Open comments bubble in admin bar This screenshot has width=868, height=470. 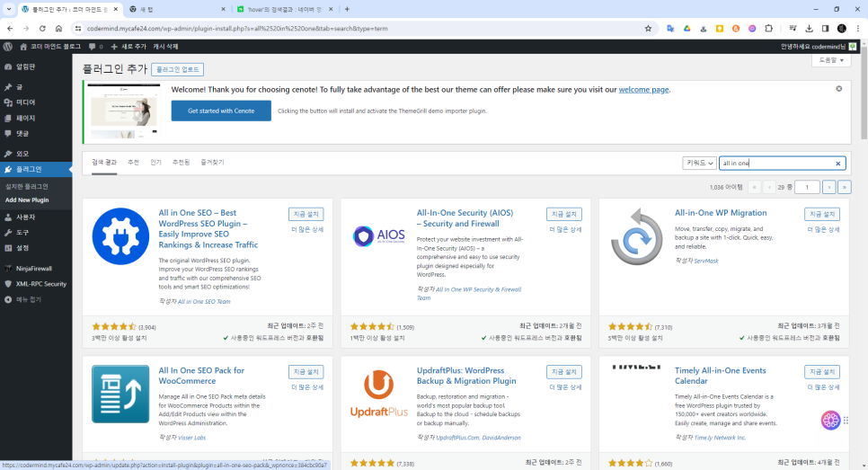[x=95, y=47]
